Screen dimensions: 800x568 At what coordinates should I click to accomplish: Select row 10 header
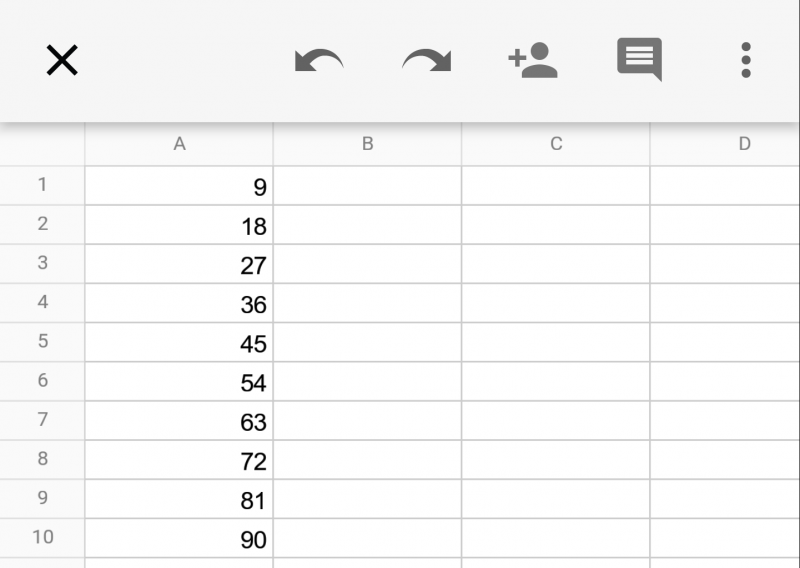[42, 538]
